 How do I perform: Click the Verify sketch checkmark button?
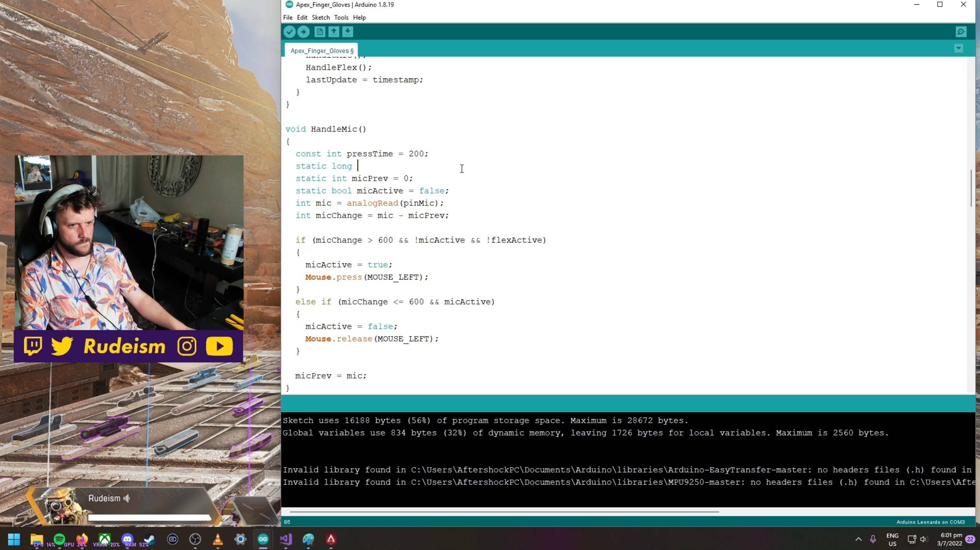pyautogui.click(x=289, y=32)
